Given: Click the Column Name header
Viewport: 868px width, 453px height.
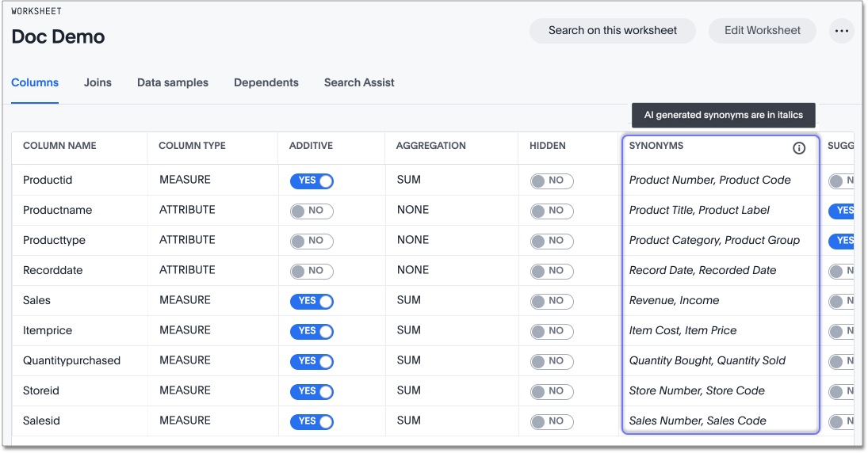Looking at the screenshot, I should pyautogui.click(x=59, y=146).
